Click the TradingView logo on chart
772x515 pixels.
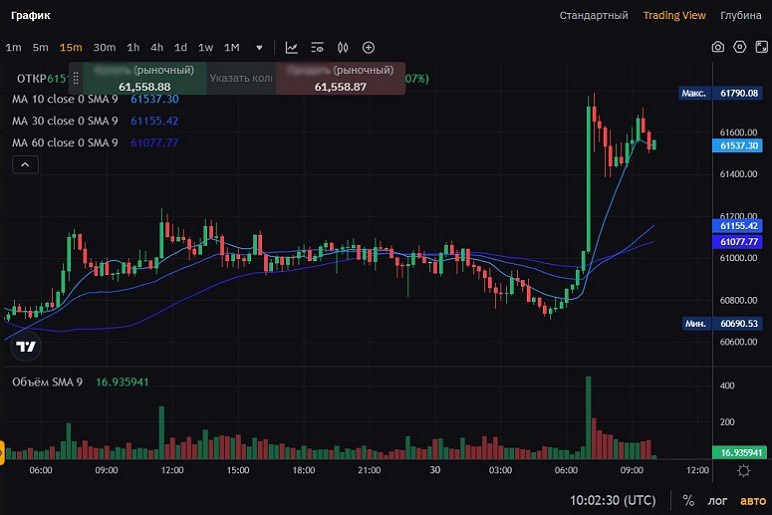point(27,347)
